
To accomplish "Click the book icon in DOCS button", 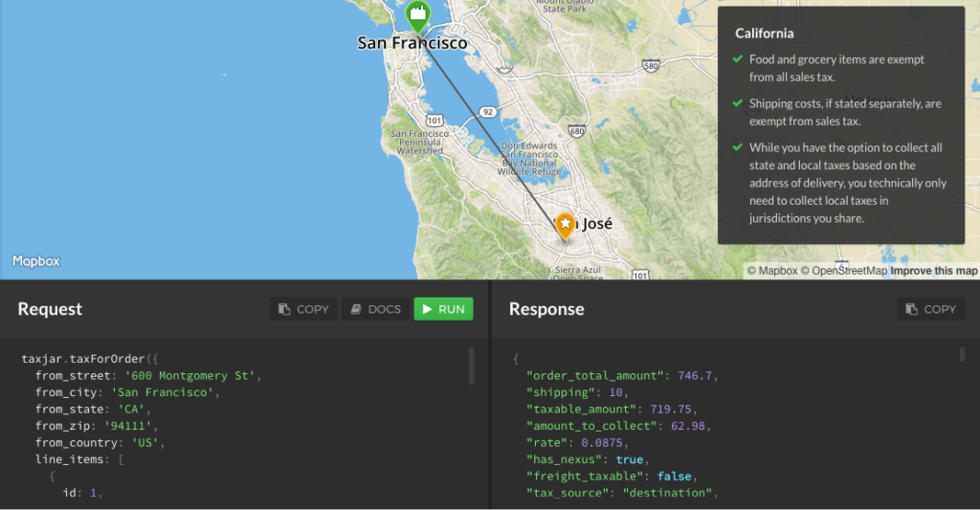I will tap(356, 309).
